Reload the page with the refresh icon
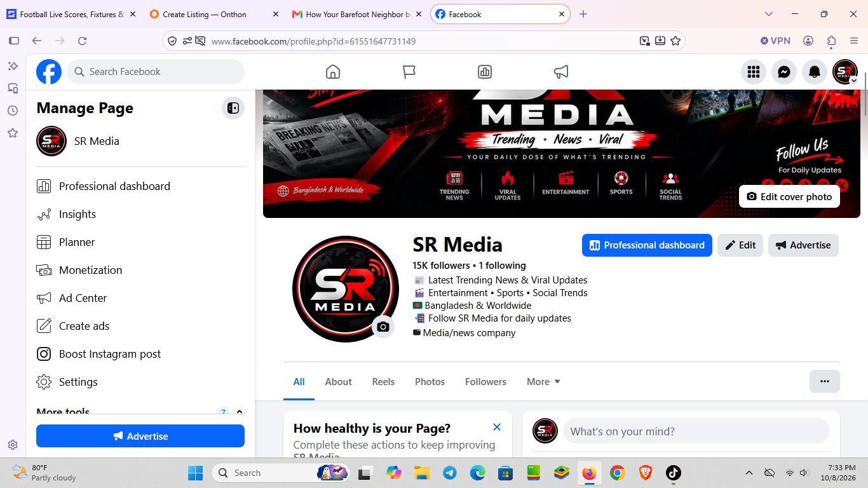Screen dimensions: 868x488 (x=82, y=41)
